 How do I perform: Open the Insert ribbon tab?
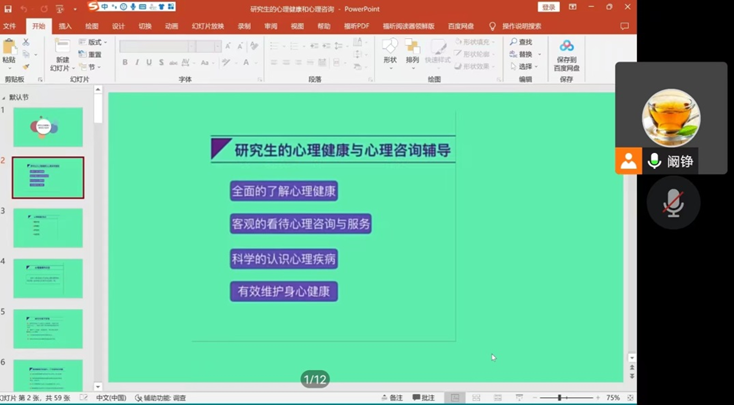[65, 27]
